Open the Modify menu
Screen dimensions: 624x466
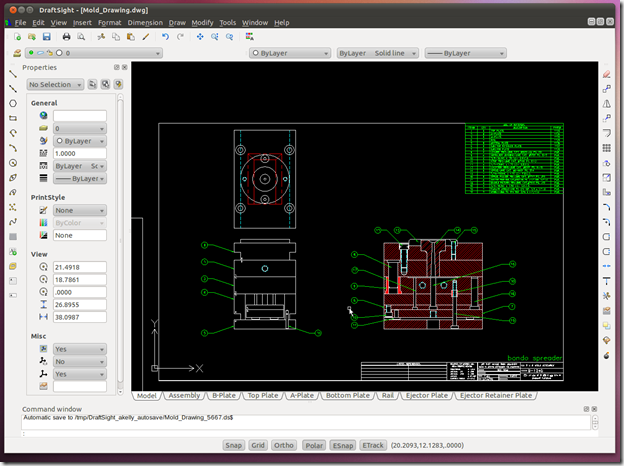click(x=202, y=23)
